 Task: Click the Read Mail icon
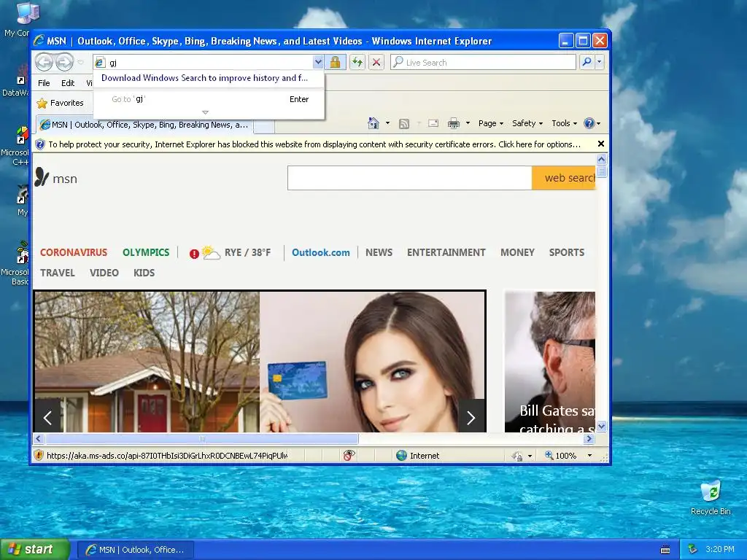click(x=433, y=123)
